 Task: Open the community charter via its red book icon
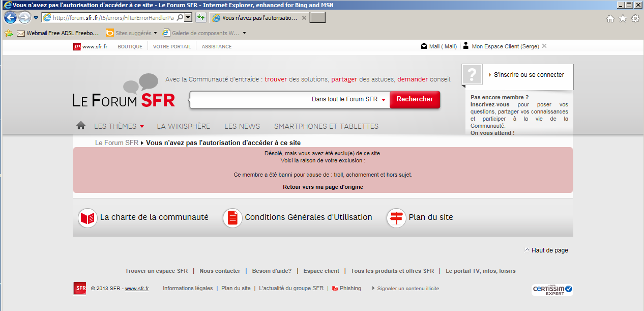pos(87,216)
